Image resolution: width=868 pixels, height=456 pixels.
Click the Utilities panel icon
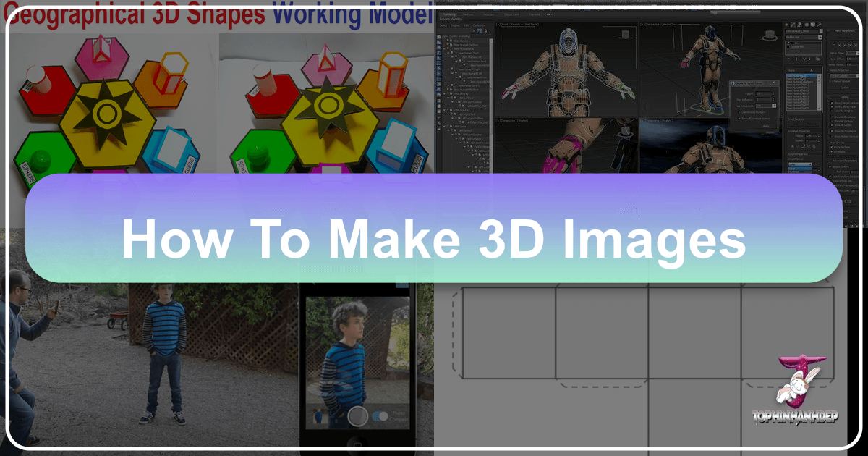tap(820, 24)
